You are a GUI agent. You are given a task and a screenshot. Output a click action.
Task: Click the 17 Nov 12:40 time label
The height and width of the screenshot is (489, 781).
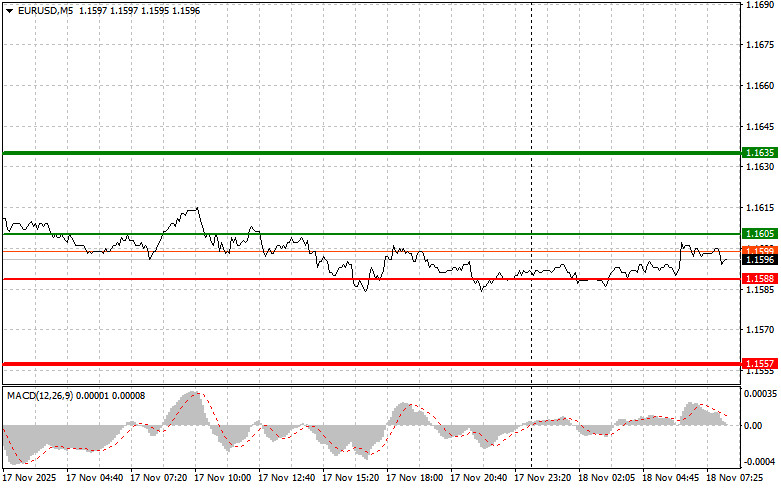286,478
